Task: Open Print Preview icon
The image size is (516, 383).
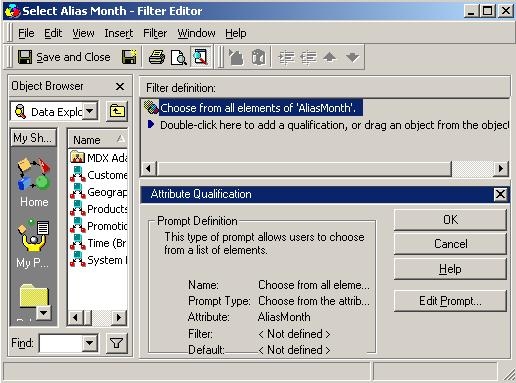Action: (179, 57)
